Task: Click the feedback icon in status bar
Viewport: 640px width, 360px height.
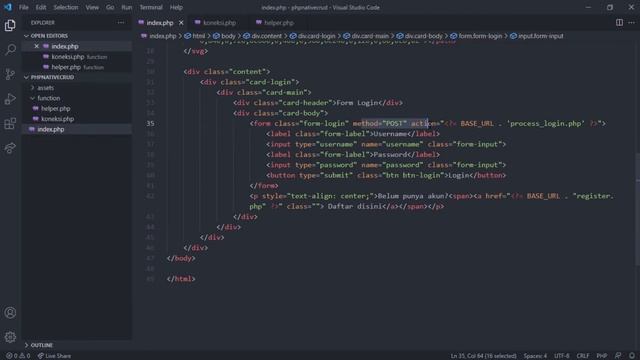Action: [x=618, y=356]
